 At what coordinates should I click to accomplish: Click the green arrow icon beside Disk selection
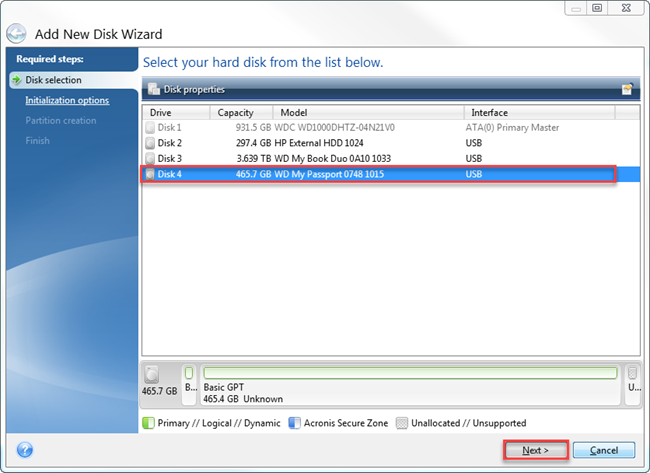pyautogui.click(x=17, y=80)
